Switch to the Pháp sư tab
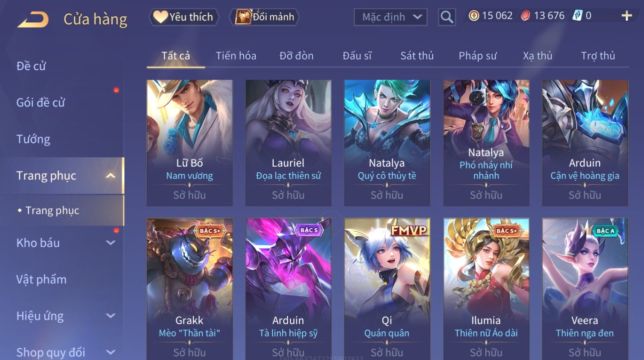 [478, 56]
